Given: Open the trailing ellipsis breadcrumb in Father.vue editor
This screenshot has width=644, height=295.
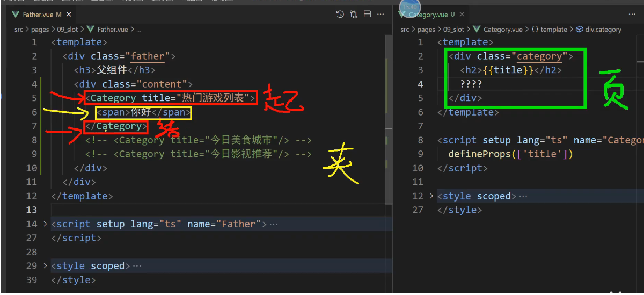Looking at the screenshot, I should [x=138, y=30].
